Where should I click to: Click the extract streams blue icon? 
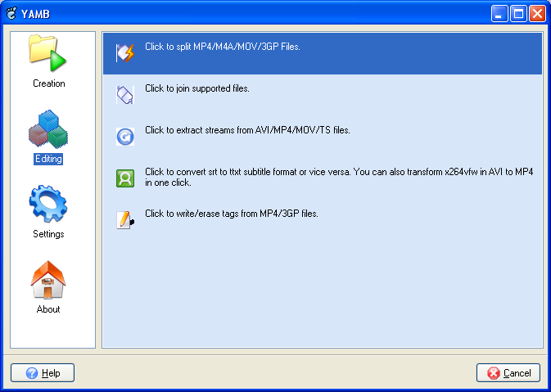coord(124,137)
